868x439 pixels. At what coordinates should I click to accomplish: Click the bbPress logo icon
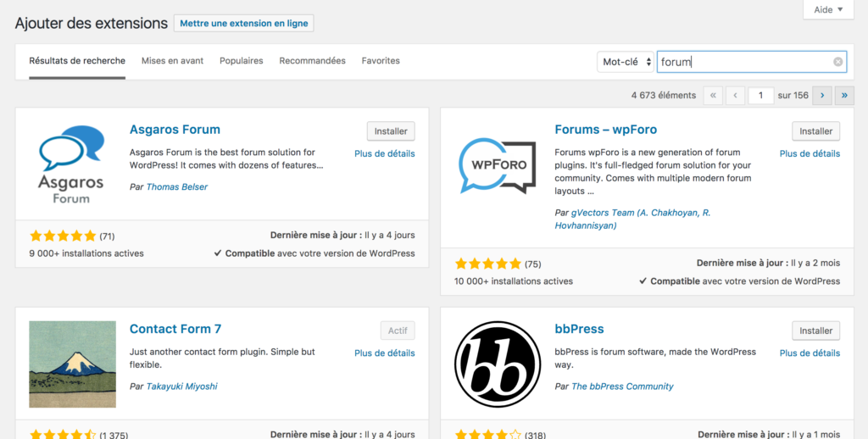497,364
